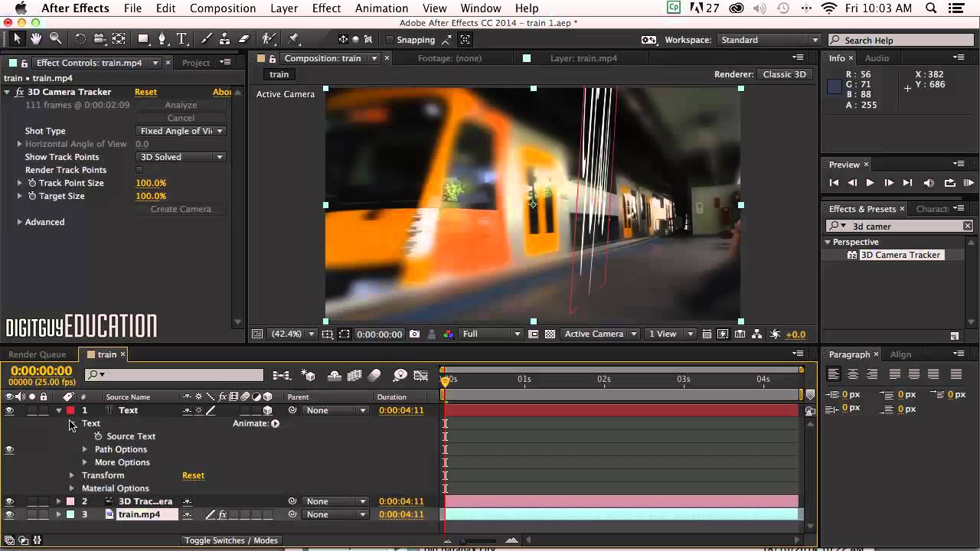Expand the Transform property group
The height and width of the screenshot is (551, 980).
[72, 475]
